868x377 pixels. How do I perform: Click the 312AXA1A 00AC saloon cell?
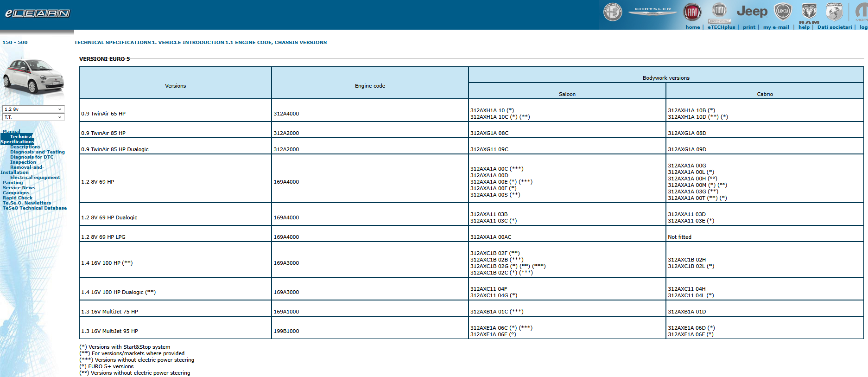tap(567, 234)
